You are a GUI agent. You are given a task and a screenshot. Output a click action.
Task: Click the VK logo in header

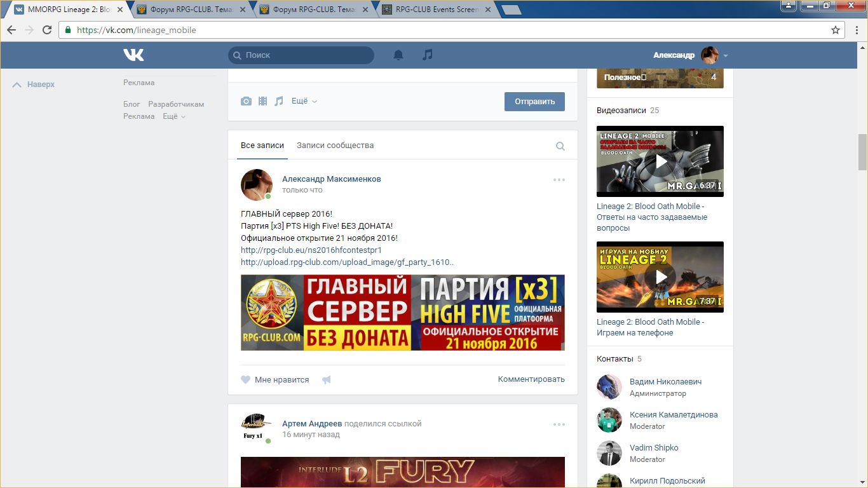click(133, 55)
